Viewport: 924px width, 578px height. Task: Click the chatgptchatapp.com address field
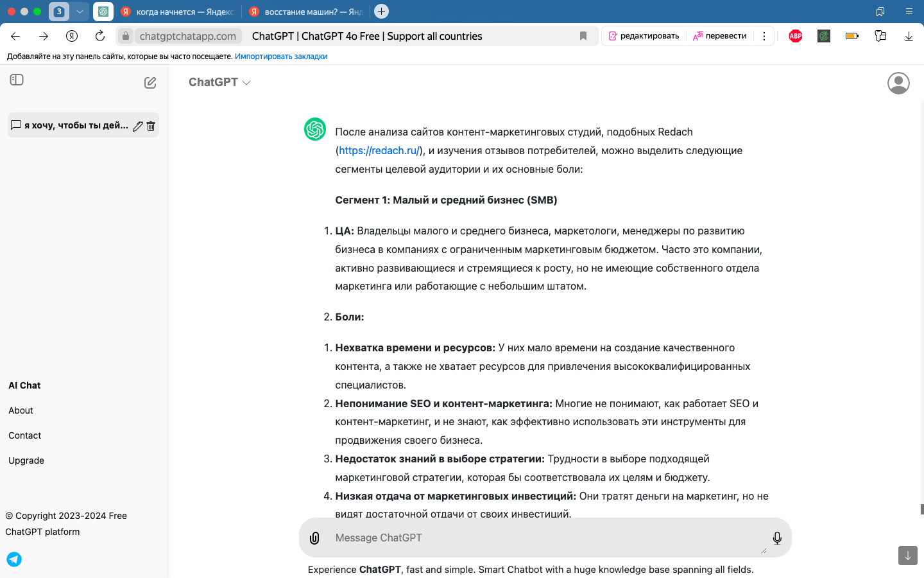188,36
